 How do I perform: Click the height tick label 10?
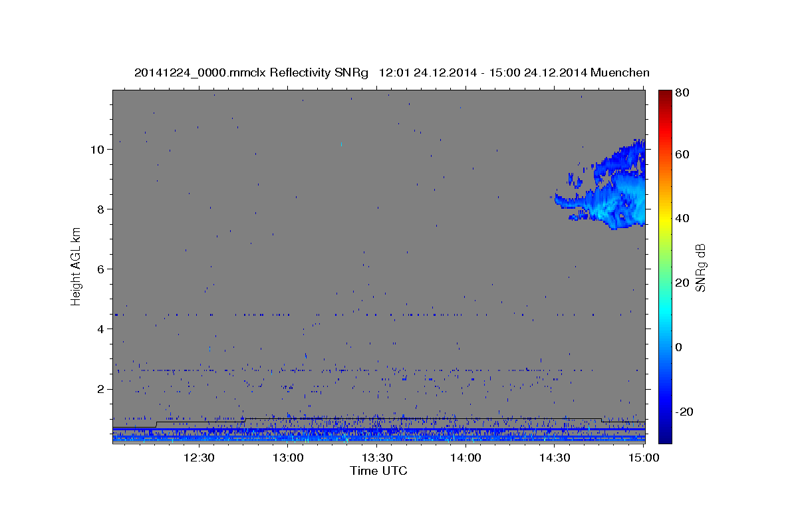click(x=98, y=150)
